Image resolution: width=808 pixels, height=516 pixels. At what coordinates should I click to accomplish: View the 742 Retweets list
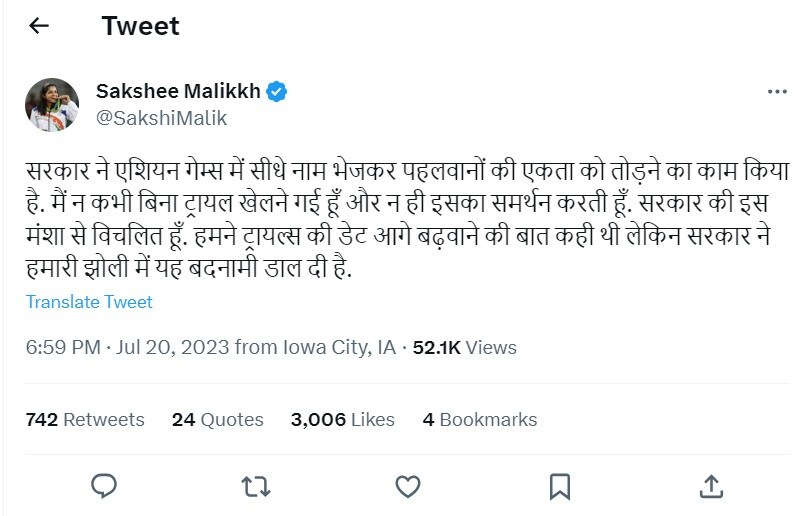click(x=85, y=420)
